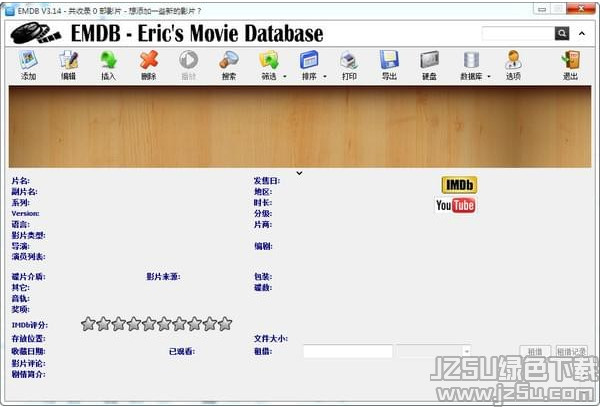This screenshot has height=407, width=600.
Task: Open the YouTube logo link
Action: [x=456, y=205]
